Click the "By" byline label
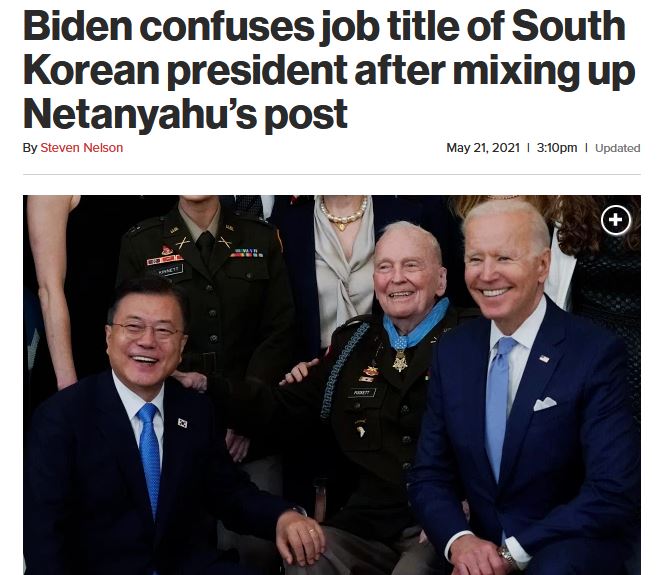This screenshot has width=665, height=575. [30, 148]
